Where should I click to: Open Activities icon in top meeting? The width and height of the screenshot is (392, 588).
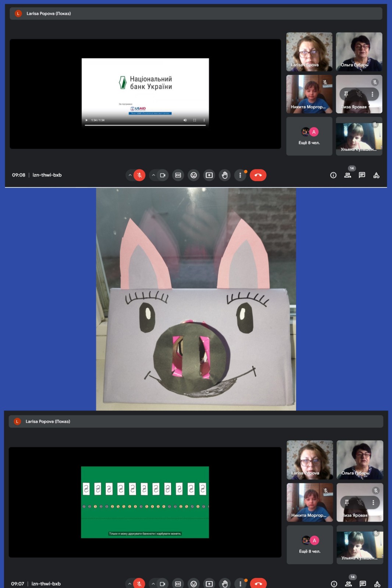click(376, 175)
